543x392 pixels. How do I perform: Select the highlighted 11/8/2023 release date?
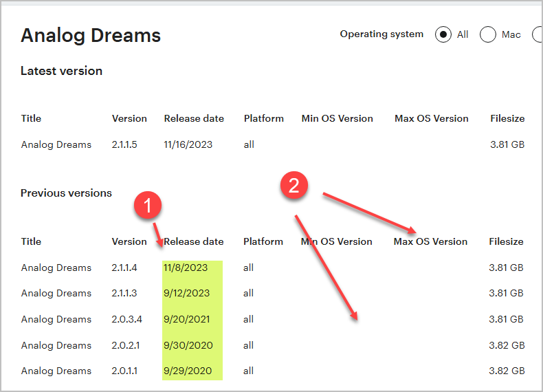186,268
